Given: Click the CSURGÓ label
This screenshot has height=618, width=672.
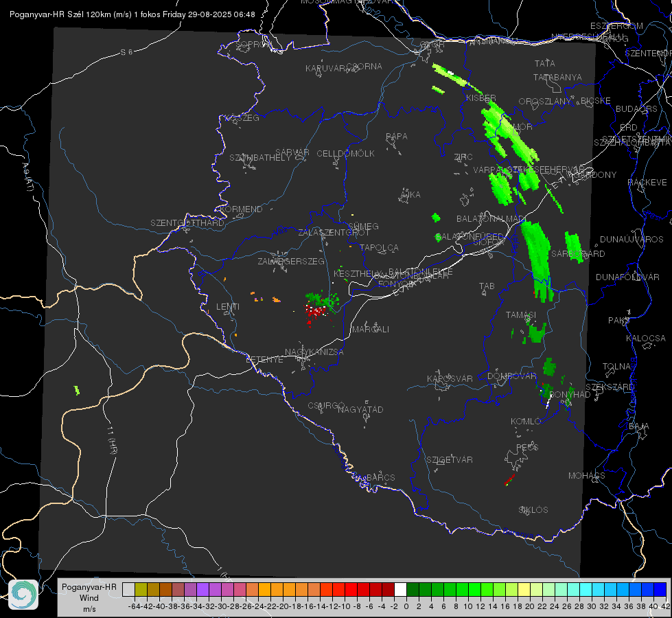Looking at the screenshot, I should point(326,406).
